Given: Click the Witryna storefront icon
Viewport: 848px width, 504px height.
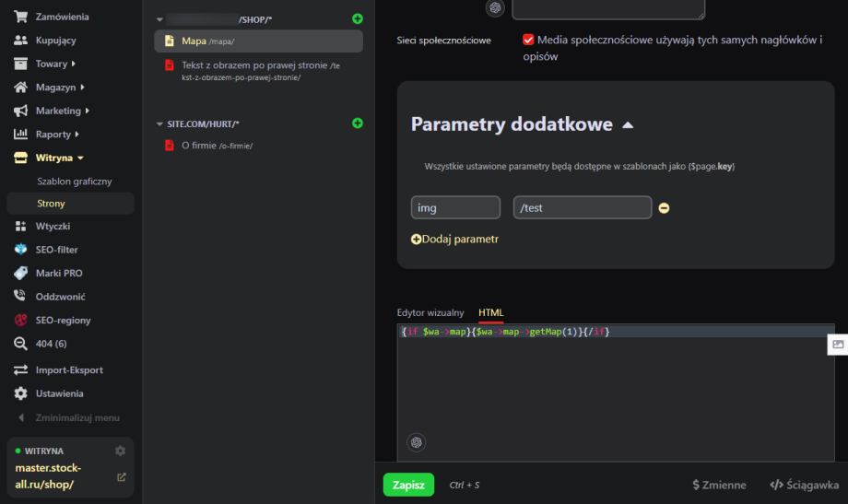Looking at the screenshot, I should [20, 158].
